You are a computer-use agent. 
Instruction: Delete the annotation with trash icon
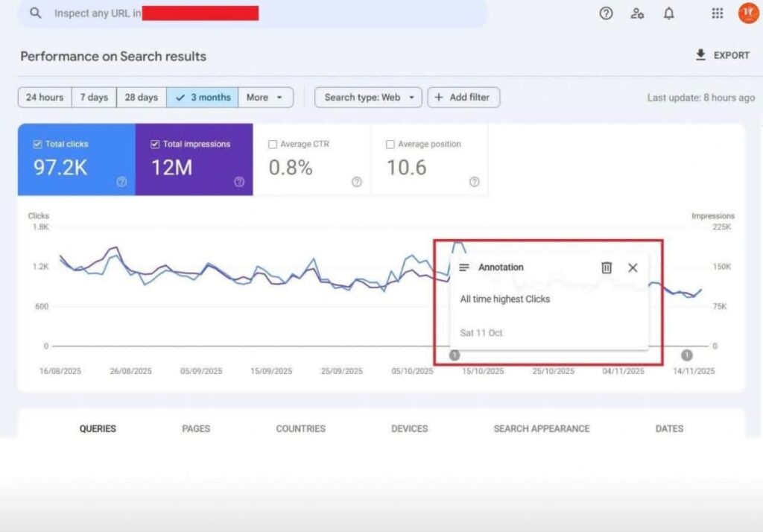coord(607,267)
